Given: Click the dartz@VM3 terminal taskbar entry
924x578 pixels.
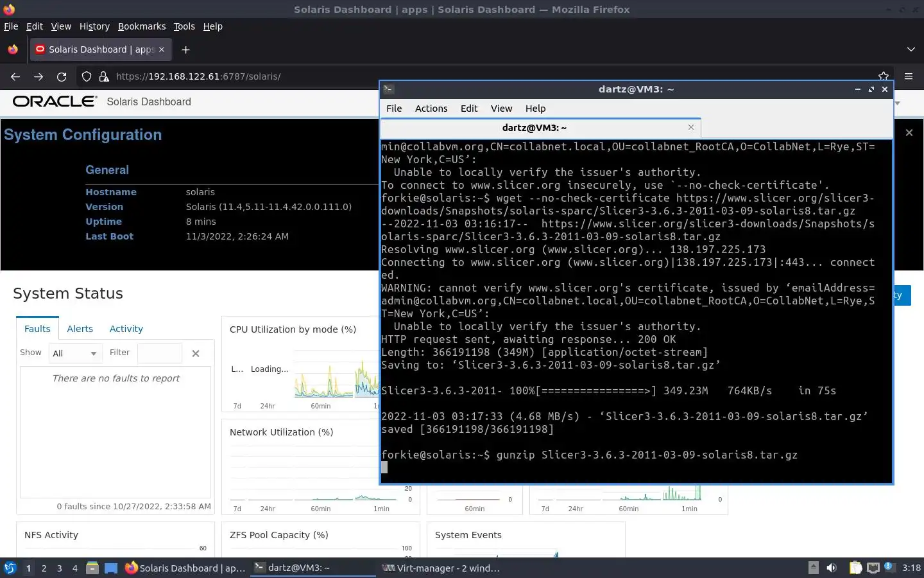Looking at the screenshot, I should [x=313, y=568].
